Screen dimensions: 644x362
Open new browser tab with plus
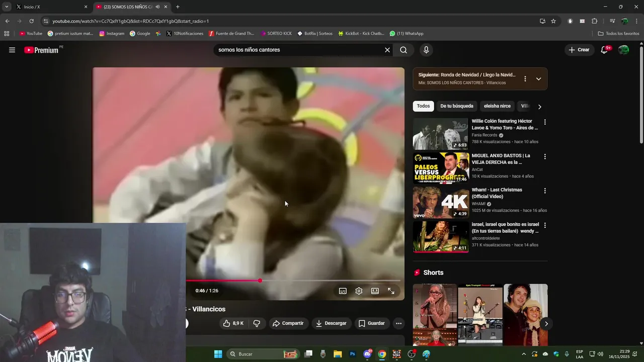tap(178, 7)
